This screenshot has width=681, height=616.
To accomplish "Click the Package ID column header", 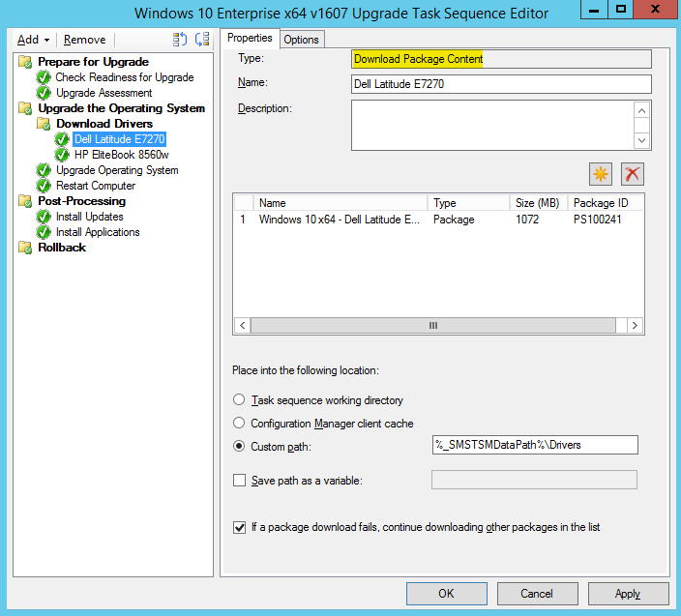I will click(x=606, y=203).
